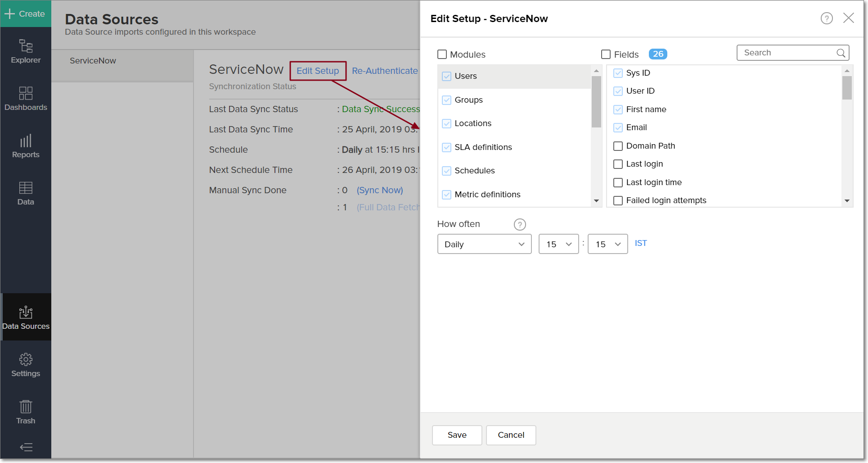Click the search magnifier icon
Image resolution: width=868 pixels, height=463 pixels.
(841, 53)
